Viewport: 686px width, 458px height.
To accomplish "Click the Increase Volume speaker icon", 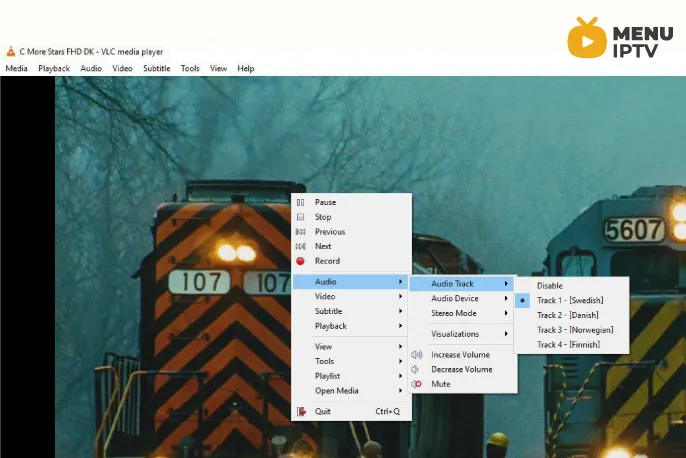I will click(416, 355).
